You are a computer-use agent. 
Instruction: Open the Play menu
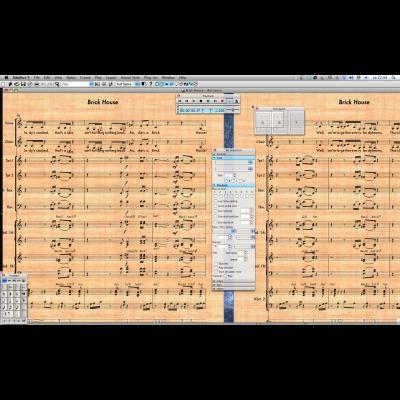(98, 77)
